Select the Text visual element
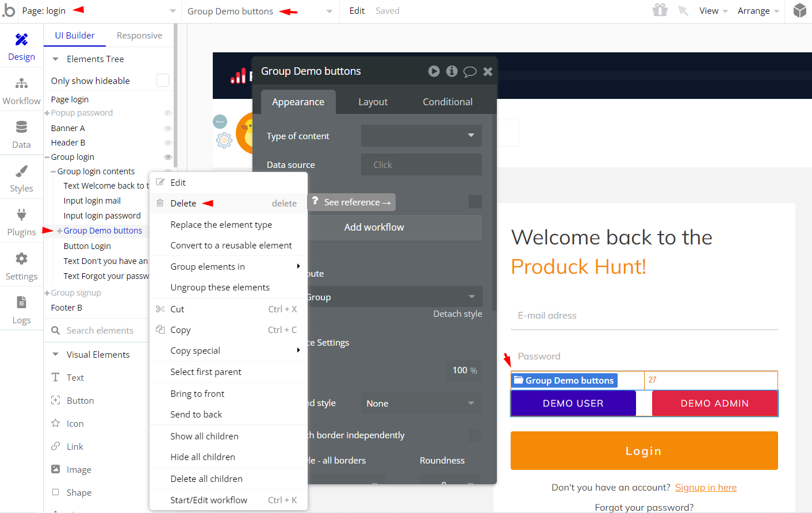 click(75, 377)
